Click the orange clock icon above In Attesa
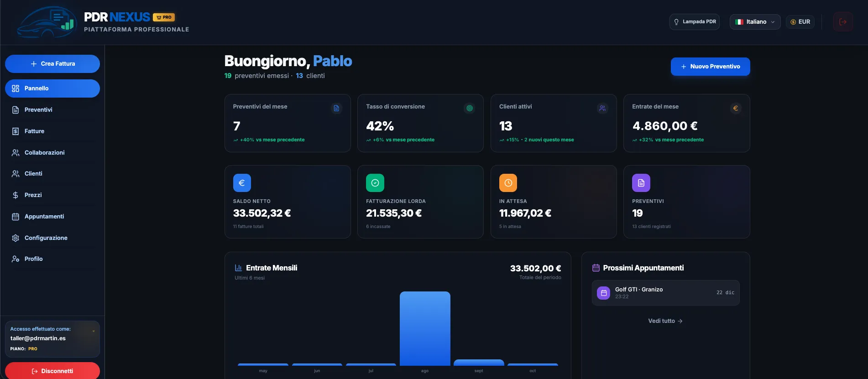This screenshot has height=379, width=868. (x=508, y=183)
